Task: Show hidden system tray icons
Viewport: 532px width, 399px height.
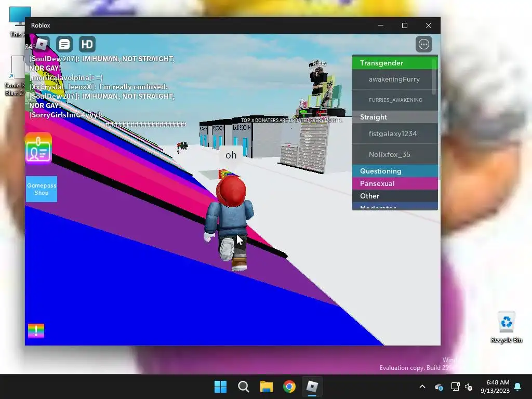Action: (422, 387)
